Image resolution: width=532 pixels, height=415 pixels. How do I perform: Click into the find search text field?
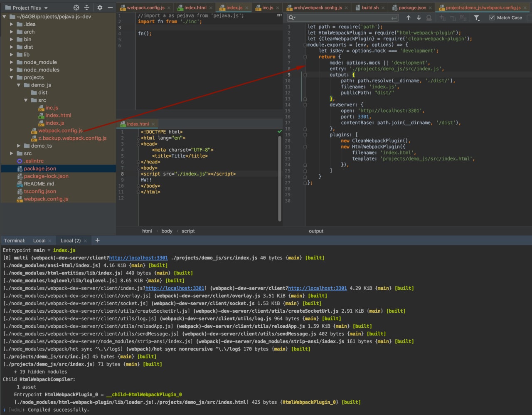coord(343,18)
